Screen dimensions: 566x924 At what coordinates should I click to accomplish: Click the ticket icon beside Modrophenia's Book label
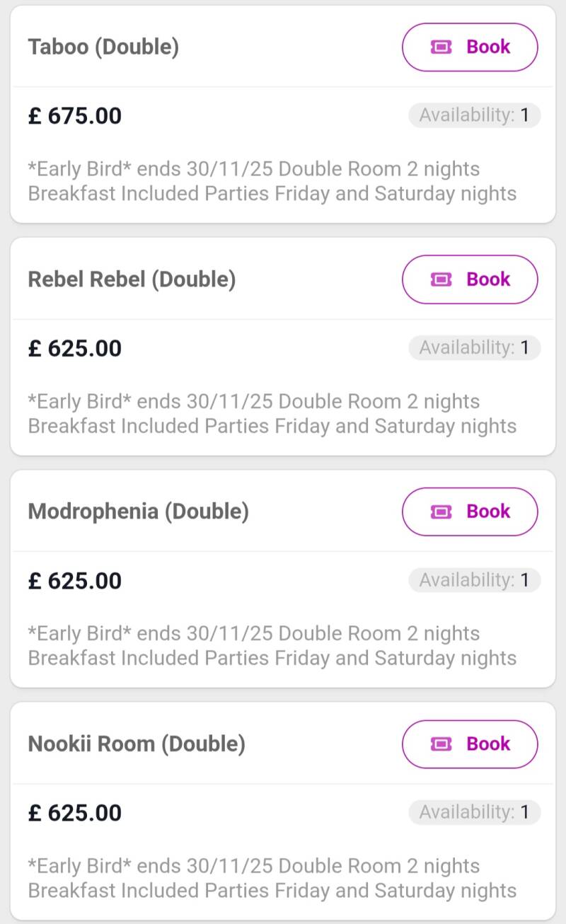click(441, 512)
